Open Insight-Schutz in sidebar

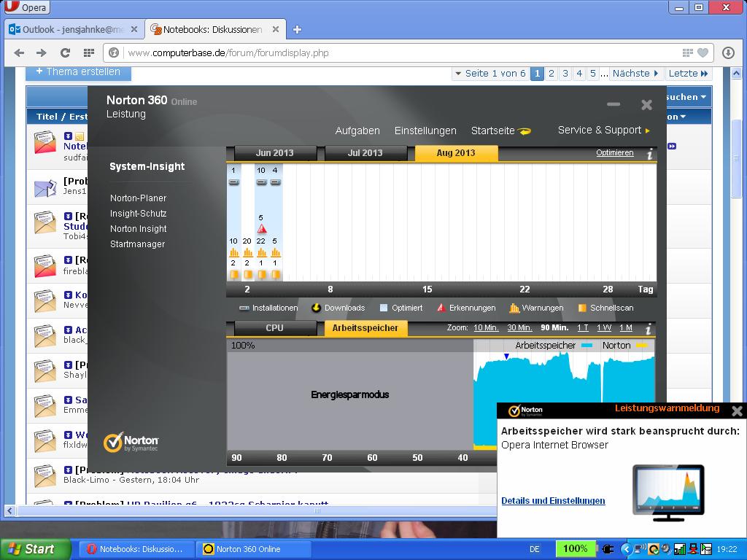pos(138,214)
